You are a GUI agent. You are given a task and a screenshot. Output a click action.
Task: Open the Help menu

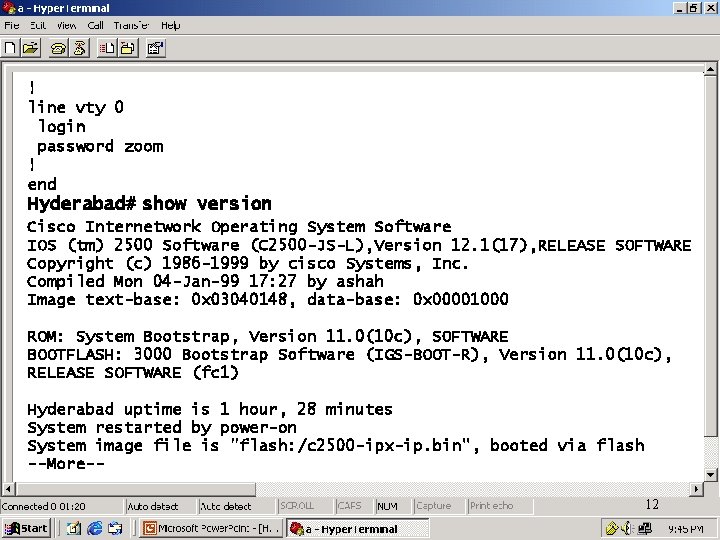(x=170, y=25)
